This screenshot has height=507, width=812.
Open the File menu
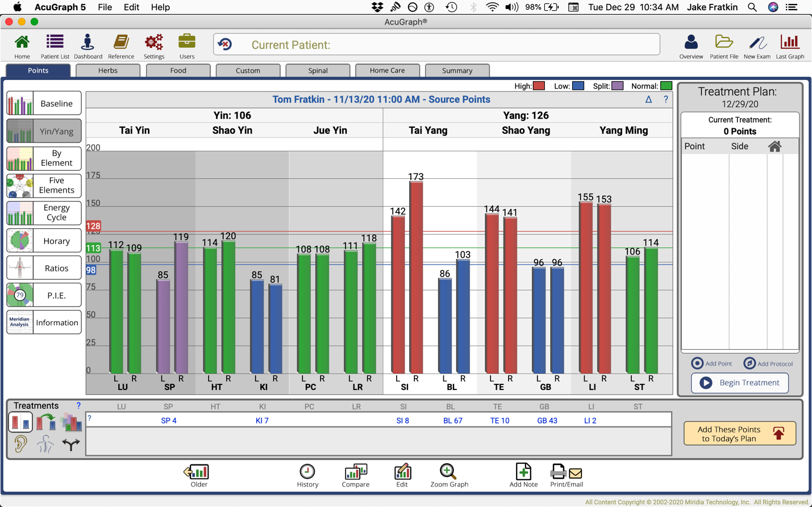coord(105,7)
